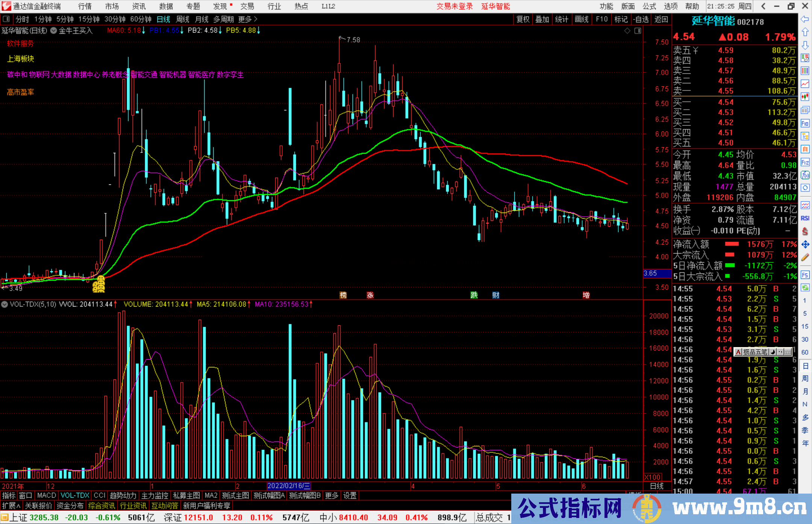Toggle the 金牛王买入 indicator circle icon

tap(54, 31)
